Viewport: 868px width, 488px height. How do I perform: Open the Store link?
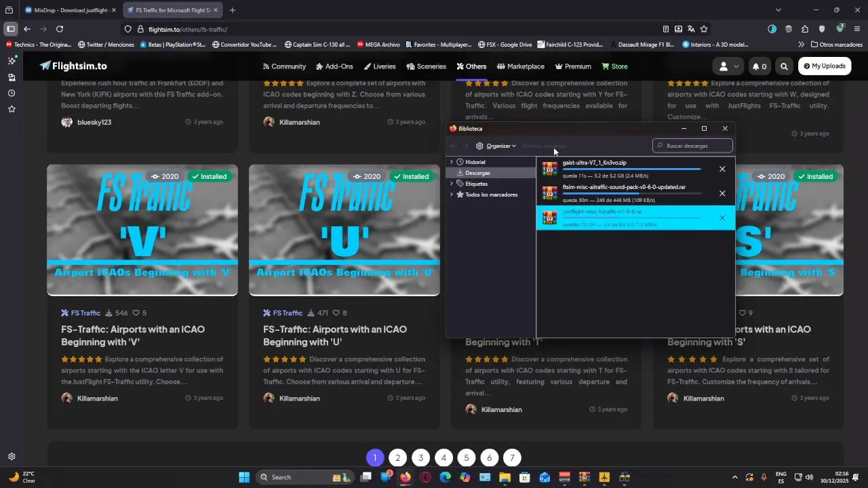pos(614,66)
